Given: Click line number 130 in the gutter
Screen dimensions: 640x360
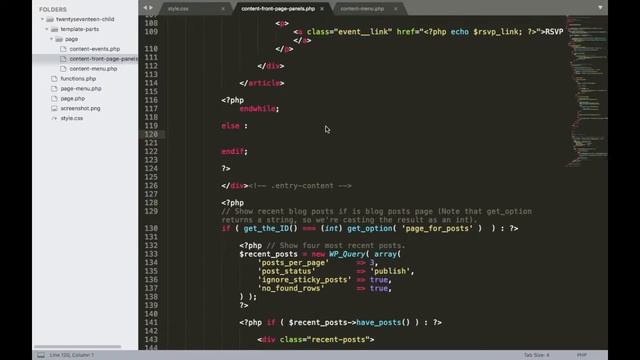Looking at the screenshot, I should click(x=151, y=229).
